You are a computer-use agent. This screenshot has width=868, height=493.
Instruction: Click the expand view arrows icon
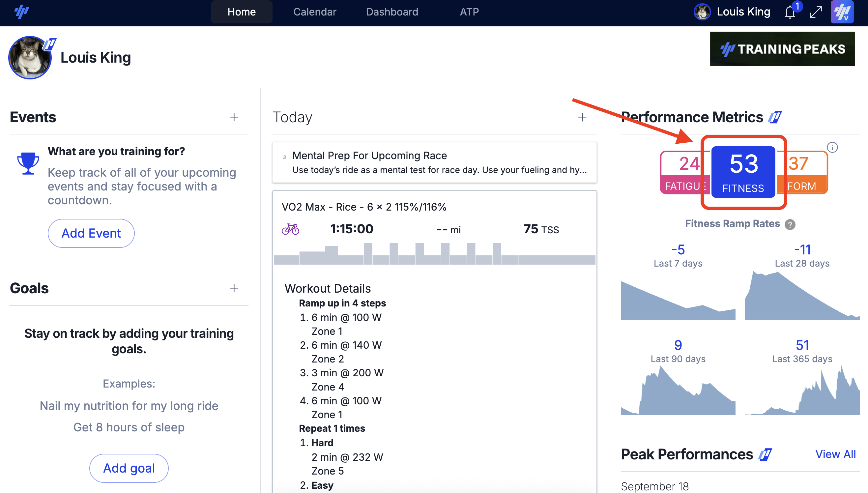[816, 12]
